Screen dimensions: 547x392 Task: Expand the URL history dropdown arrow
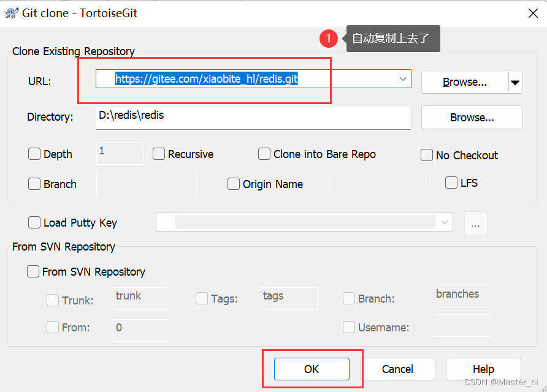403,79
